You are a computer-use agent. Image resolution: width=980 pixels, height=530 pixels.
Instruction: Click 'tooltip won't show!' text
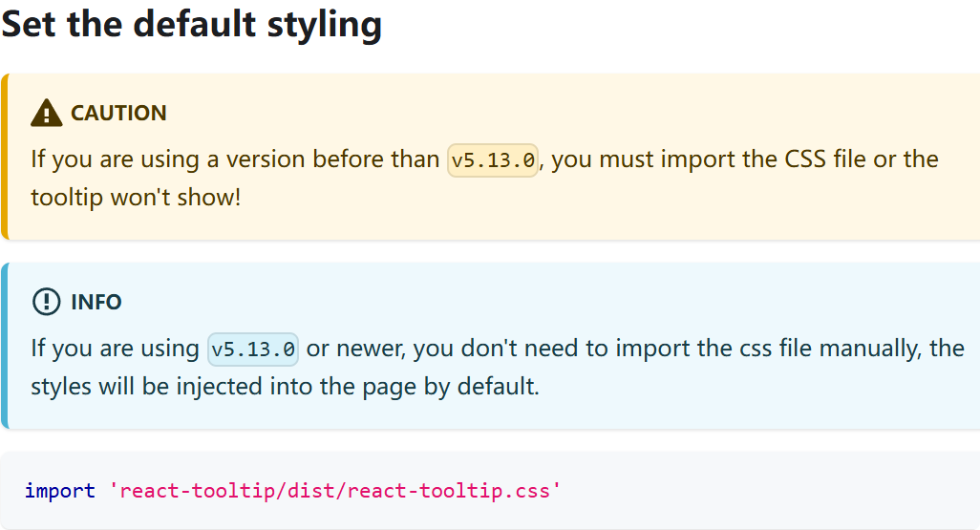coord(136,198)
